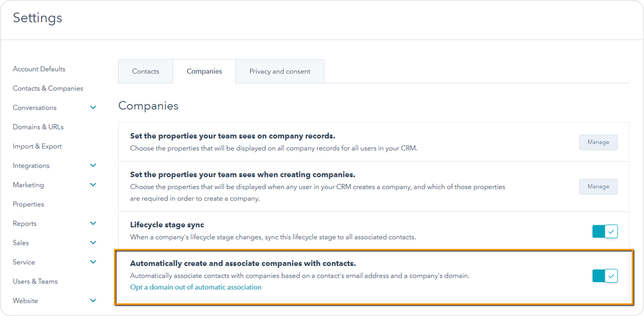Switch to the Companies tab
Viewport: 644px width, 316px height.
tap(204, 71)
